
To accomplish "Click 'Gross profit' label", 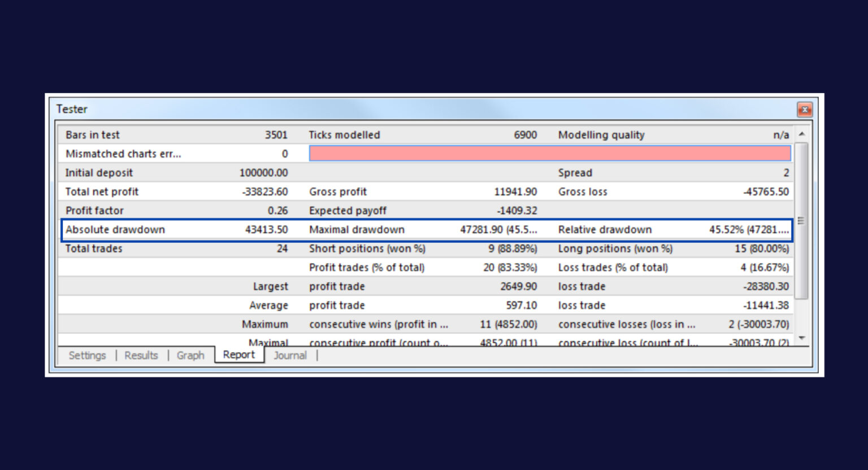I will point(338,192).
